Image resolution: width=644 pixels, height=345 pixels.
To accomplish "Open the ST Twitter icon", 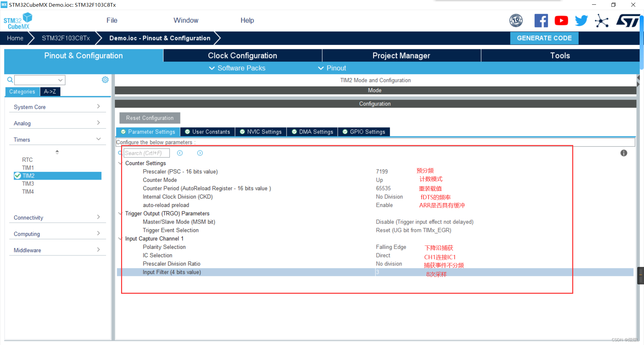I will tap(581, 20).
